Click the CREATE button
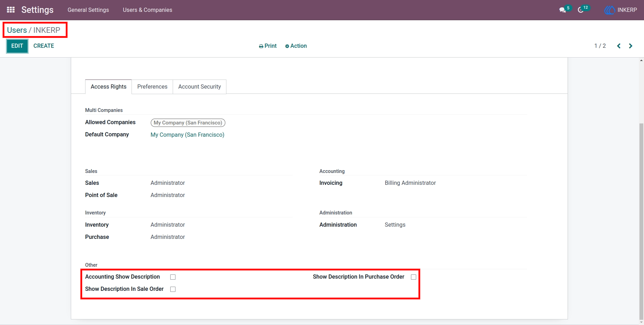The width and height of the screenshot is (644, 325). (x=44, y=46)
